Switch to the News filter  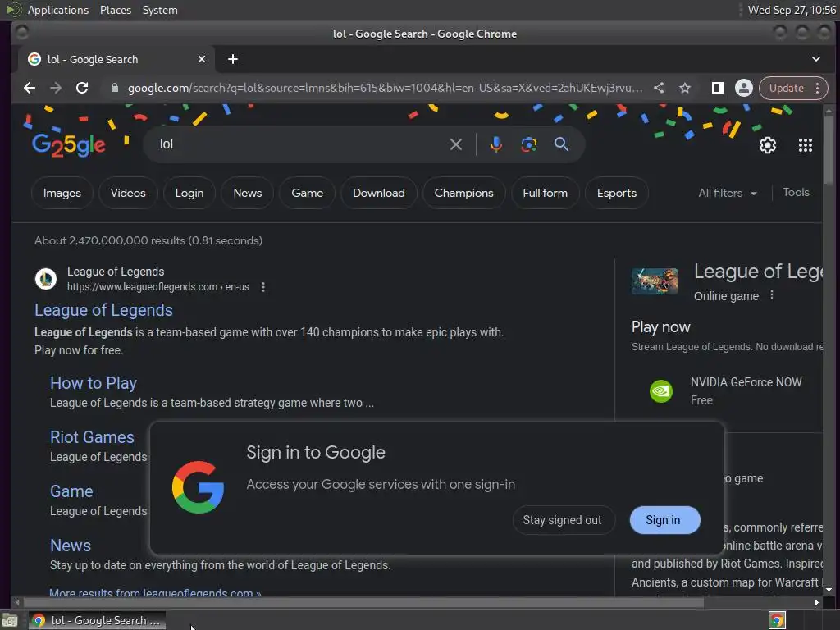pos(248,193)
